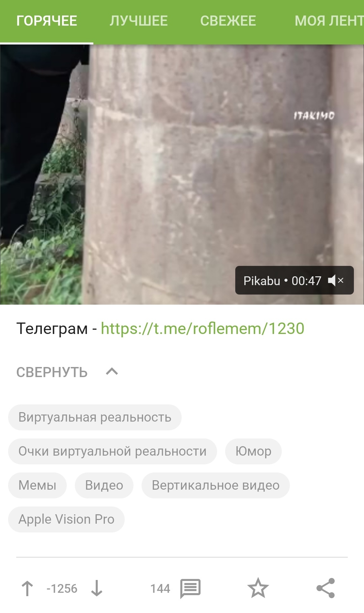364x613 pixels.
Task: Select the Очки виртуальной реальности tag
Action: (112, 451)
